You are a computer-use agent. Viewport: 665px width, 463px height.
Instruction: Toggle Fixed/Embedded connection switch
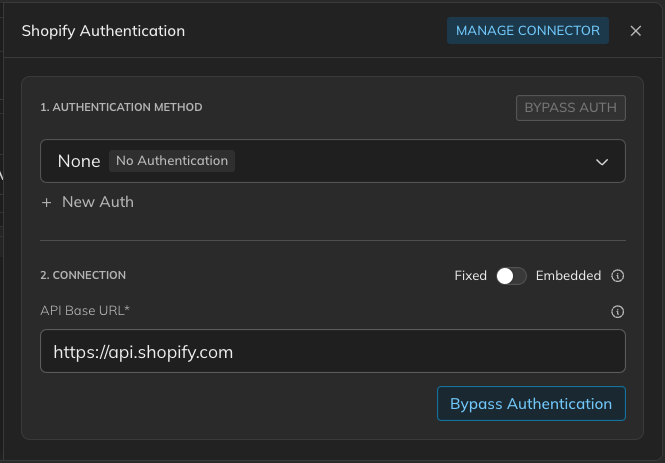[511, 276]
